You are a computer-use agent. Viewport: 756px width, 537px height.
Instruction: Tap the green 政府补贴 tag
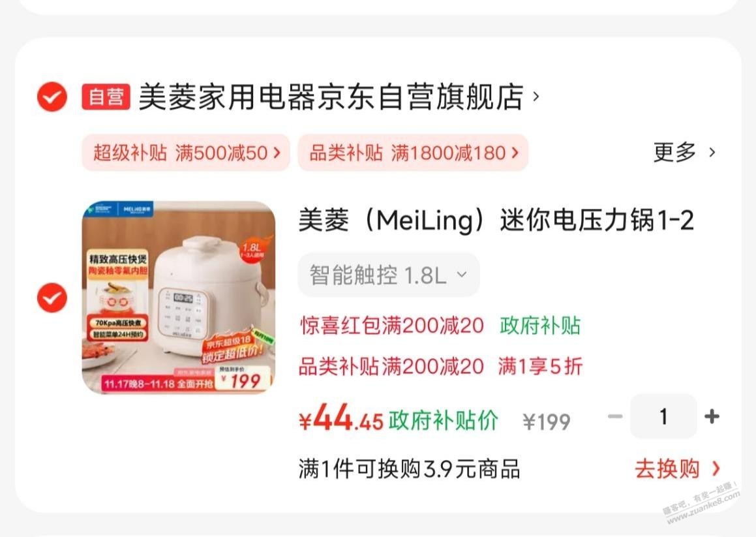click(x=540, y=326)
